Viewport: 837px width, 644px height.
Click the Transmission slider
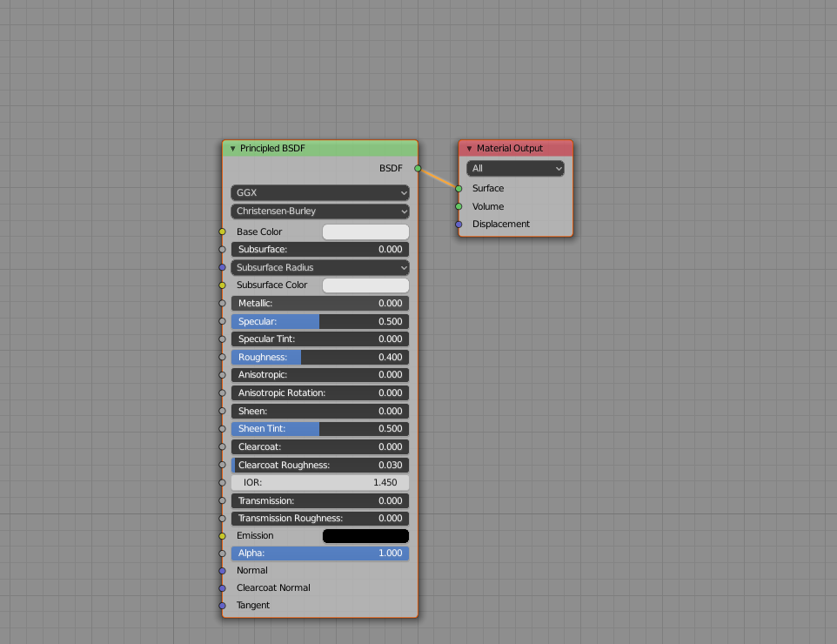coord(320,501)
